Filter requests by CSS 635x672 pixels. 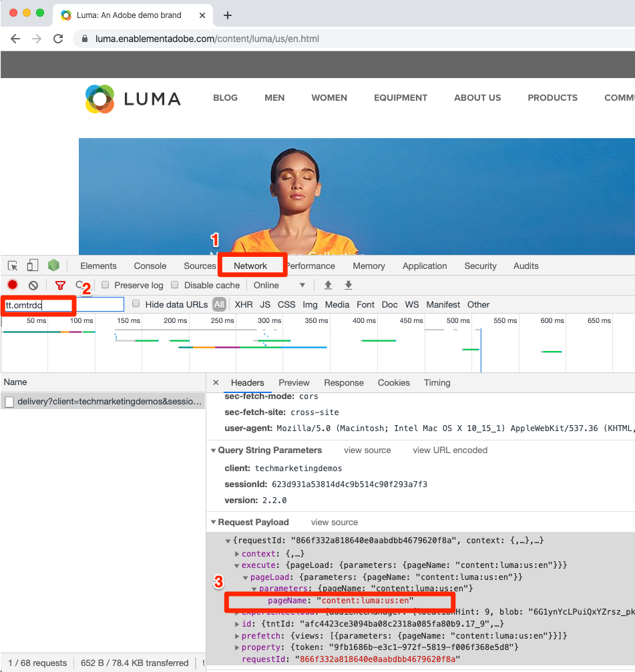point(286,305)
